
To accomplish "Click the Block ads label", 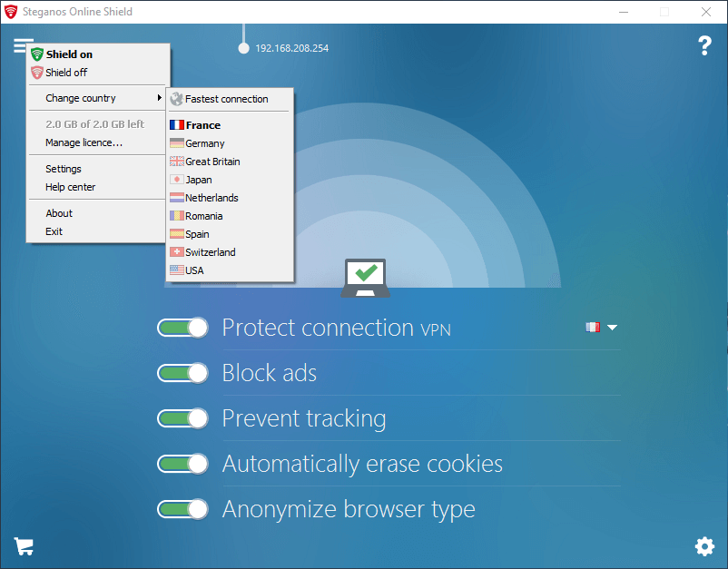I will coord(270,373).
